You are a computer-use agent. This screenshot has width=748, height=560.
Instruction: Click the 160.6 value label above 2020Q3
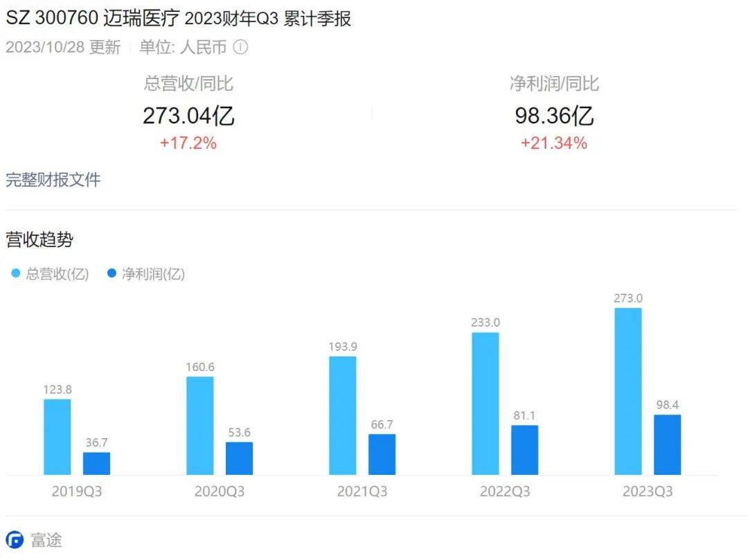click(200, 367)
